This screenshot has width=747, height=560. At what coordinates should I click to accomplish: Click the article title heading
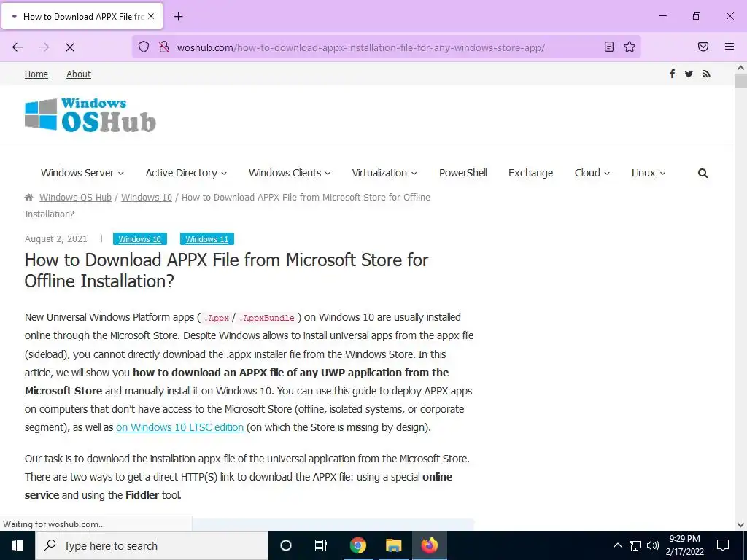(226, 271)
